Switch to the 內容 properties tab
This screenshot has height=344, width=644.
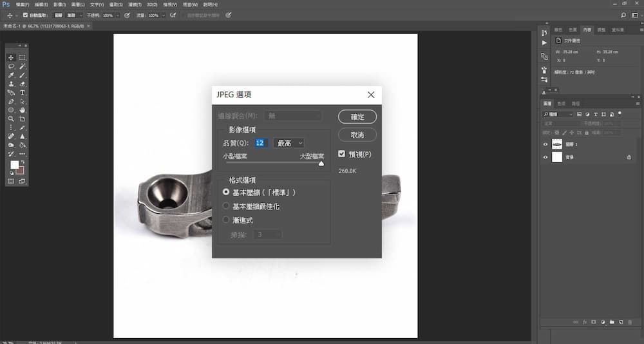[x=587, y=30]
